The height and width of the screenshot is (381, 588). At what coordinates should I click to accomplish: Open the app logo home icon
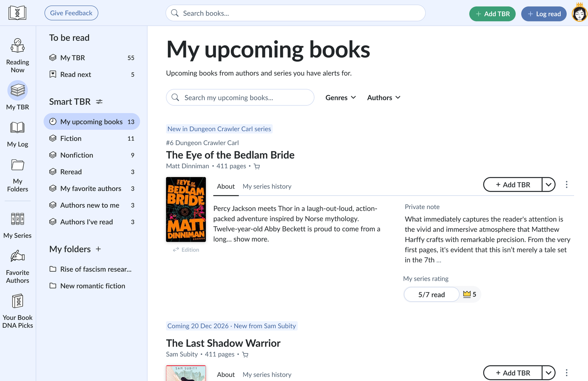[x=17, y=13]
